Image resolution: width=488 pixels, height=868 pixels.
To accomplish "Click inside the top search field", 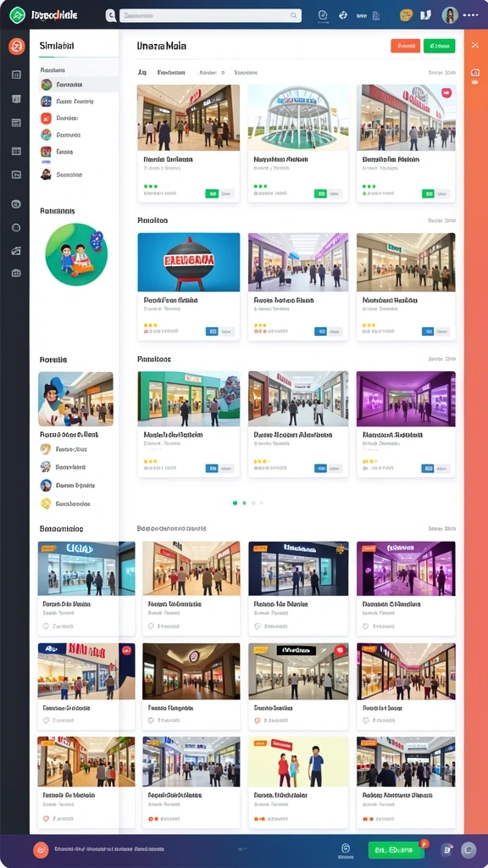I will 210,15.
